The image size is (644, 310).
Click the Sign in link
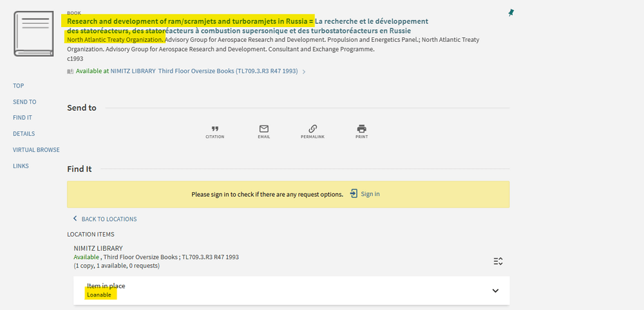[370, 194]
